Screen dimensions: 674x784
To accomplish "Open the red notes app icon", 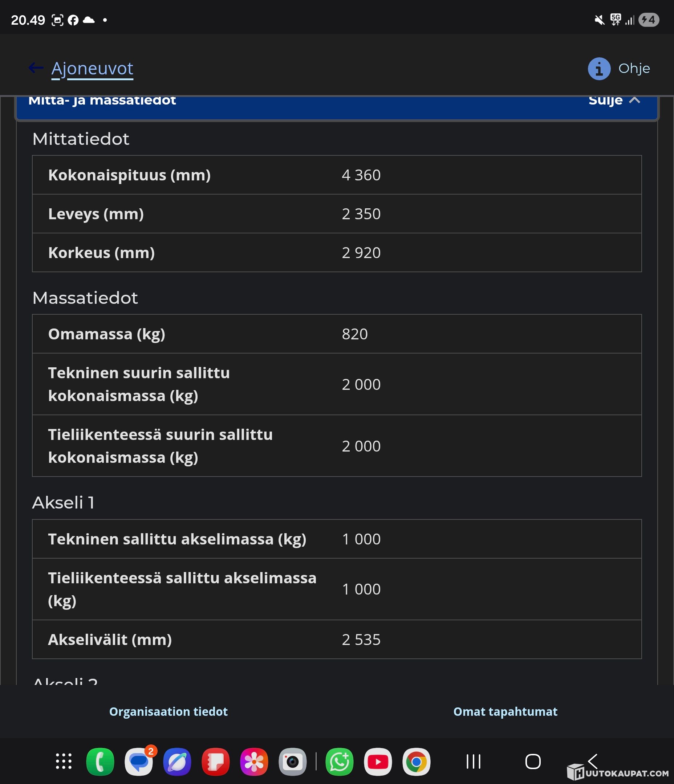I will [216, 761].
